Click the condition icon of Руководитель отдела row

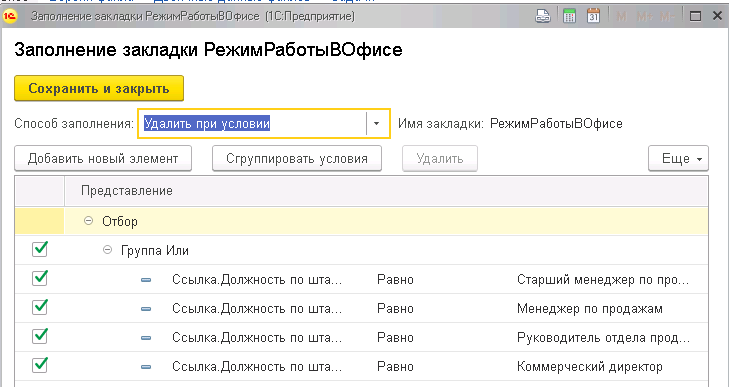pos(146,338)
